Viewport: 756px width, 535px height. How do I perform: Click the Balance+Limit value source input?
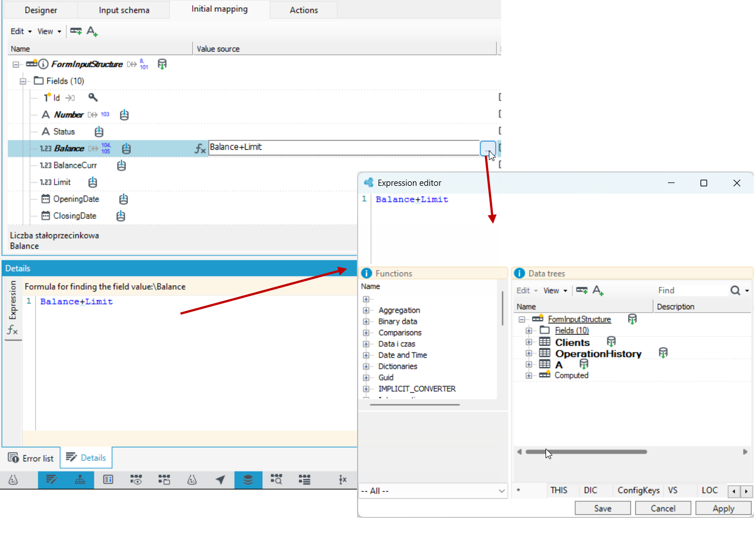point(343,148)
